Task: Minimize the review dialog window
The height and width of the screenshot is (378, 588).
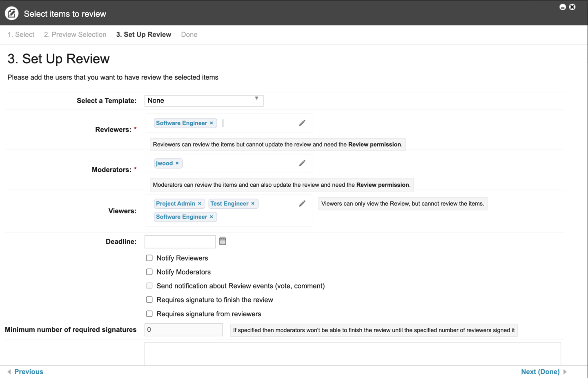Action: point(562,7)
